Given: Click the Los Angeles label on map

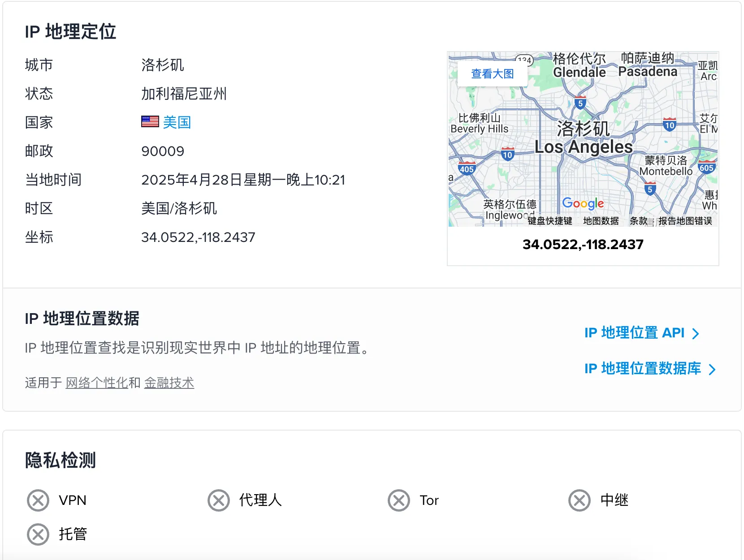Looking at the screenshot, I should coord(583,147).
